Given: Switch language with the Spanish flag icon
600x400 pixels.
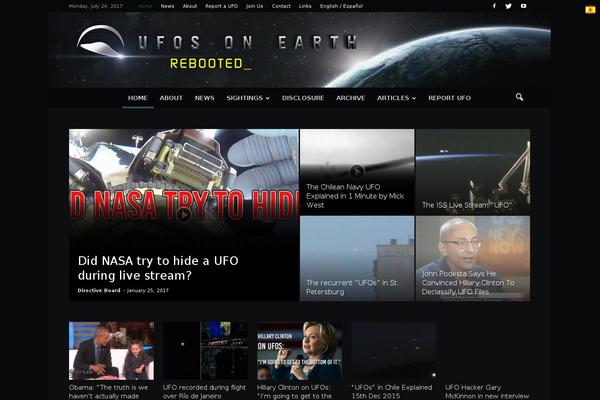Looking at the screenshot, I should [x=590, y=10].
